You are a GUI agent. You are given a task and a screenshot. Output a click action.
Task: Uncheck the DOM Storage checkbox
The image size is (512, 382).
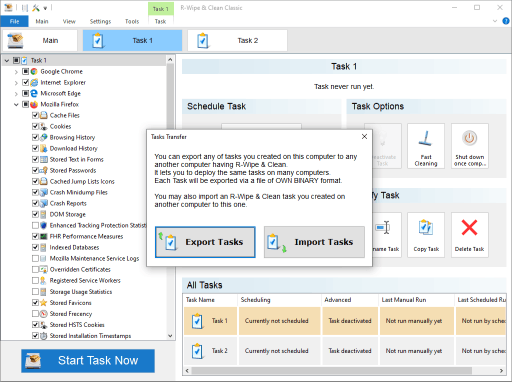pyautogui.click(x=35, y=214)
